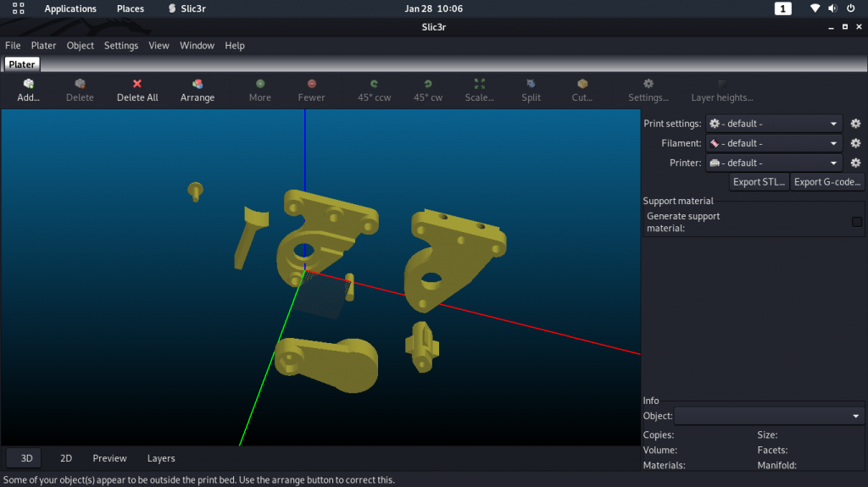Open the Applications menu in top bar

[x=70, y=9]
